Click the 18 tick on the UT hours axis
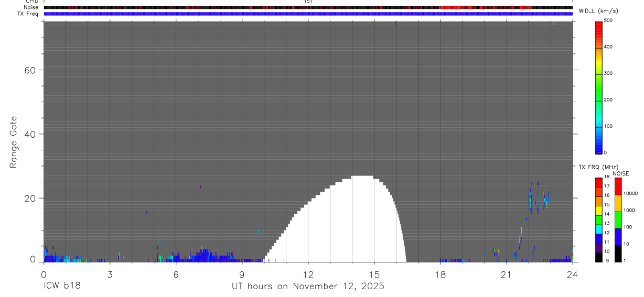 441,274
